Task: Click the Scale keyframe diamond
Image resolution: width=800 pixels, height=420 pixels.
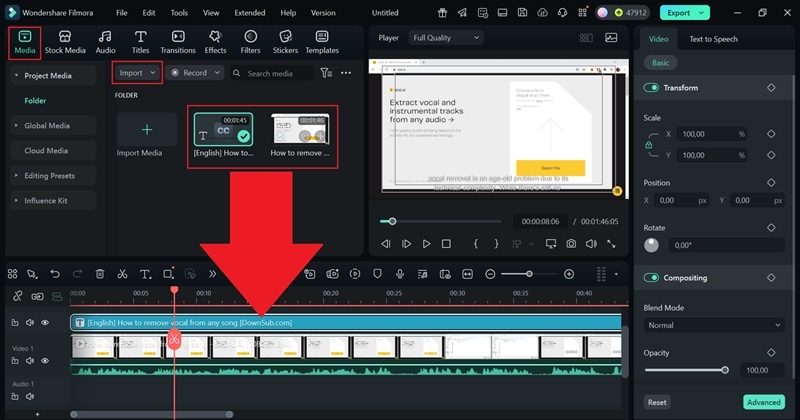Action: [771, 134]
